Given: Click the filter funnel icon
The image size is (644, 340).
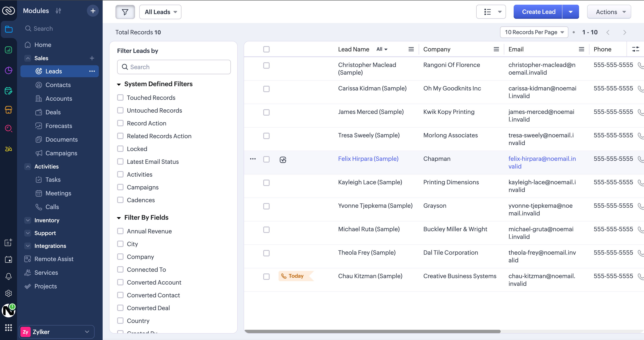Looking at the screenshot, I should click(x=125, y=12).
